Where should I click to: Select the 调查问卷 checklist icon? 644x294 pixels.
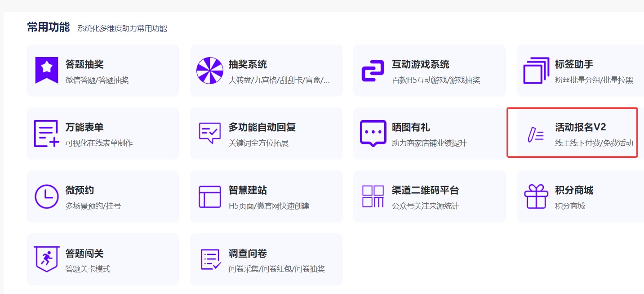point(210,259)
